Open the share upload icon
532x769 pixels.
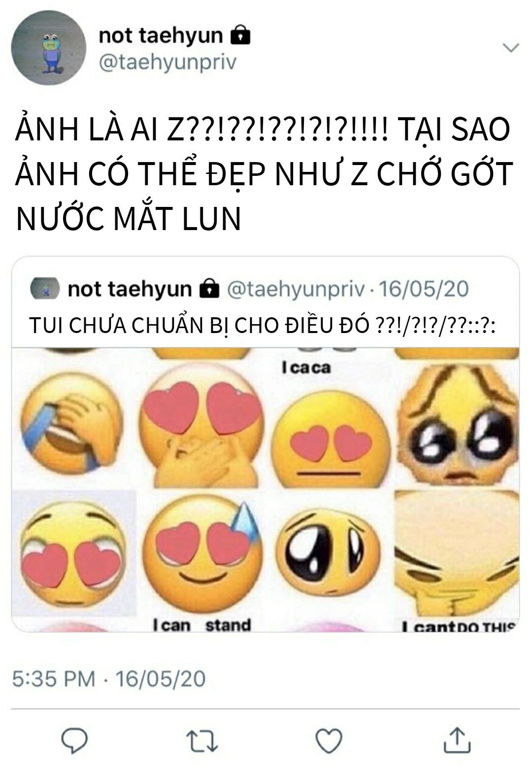(x=457, y=739)
